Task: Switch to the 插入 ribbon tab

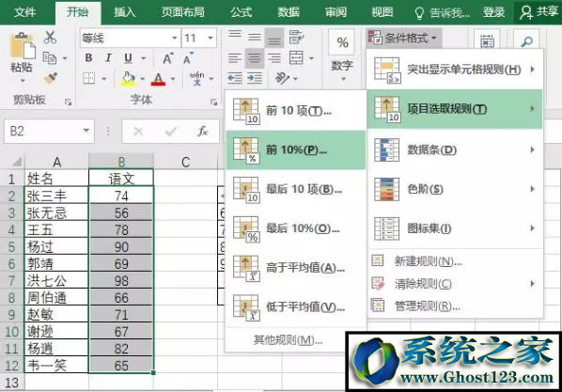Action: click(x=124, y=12)
